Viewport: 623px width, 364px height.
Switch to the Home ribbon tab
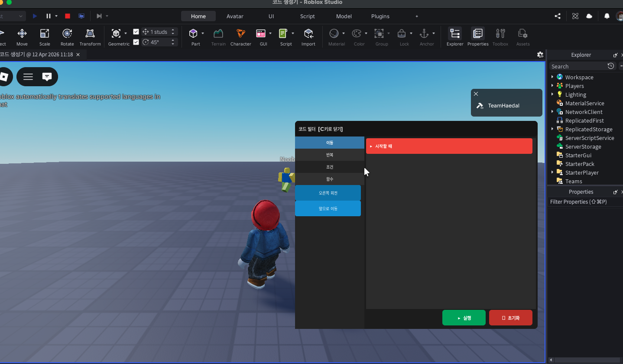coord(198,16)
